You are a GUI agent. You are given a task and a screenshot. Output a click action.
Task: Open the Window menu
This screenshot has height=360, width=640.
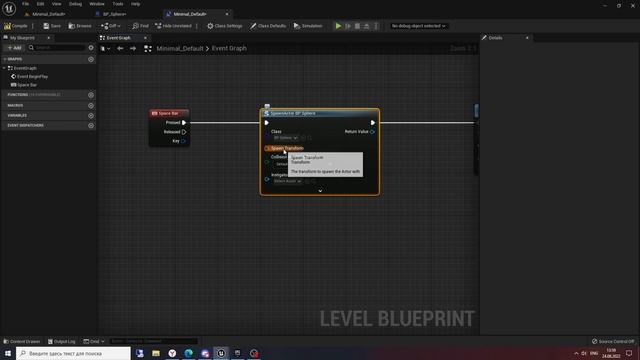point(97,4)
